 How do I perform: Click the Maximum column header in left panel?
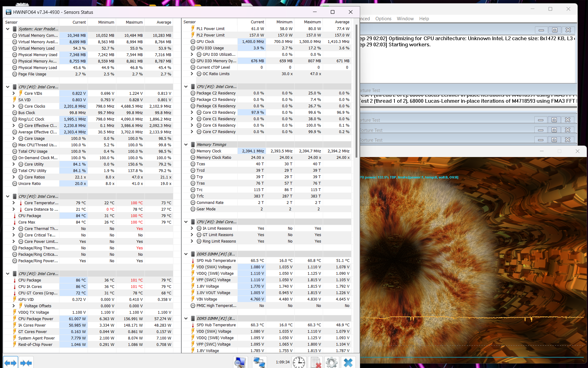click(x=134, y=22)
